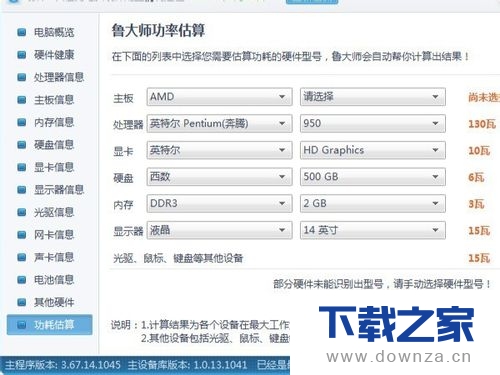Click the 6瓦 hard disk power value
This screenshot has width=500, height=375.
pyautogui.click(x=476, y=177)
